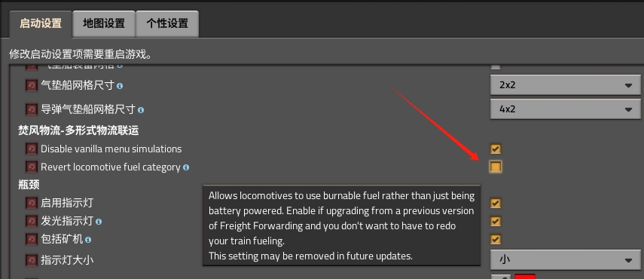This screenshot has height=279, width=644.
Task: Open the 导弹气垫船网格尺寸 4x2 dropdown
Action: 566,109
